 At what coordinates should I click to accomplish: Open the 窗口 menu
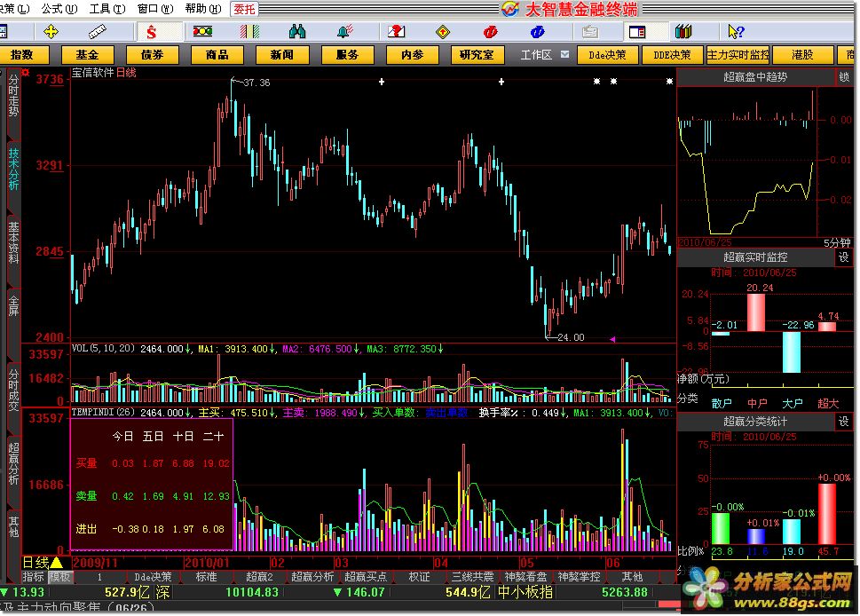pyautogui.click(x=155, y=9)
